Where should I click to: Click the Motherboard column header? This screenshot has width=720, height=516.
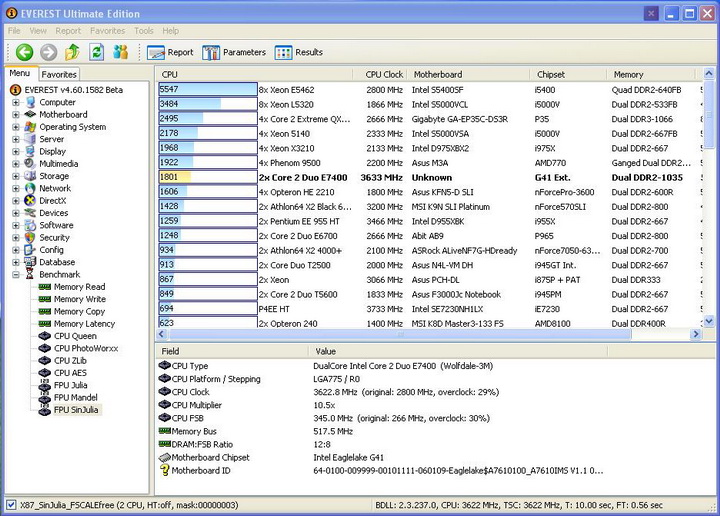click(438, 74)
